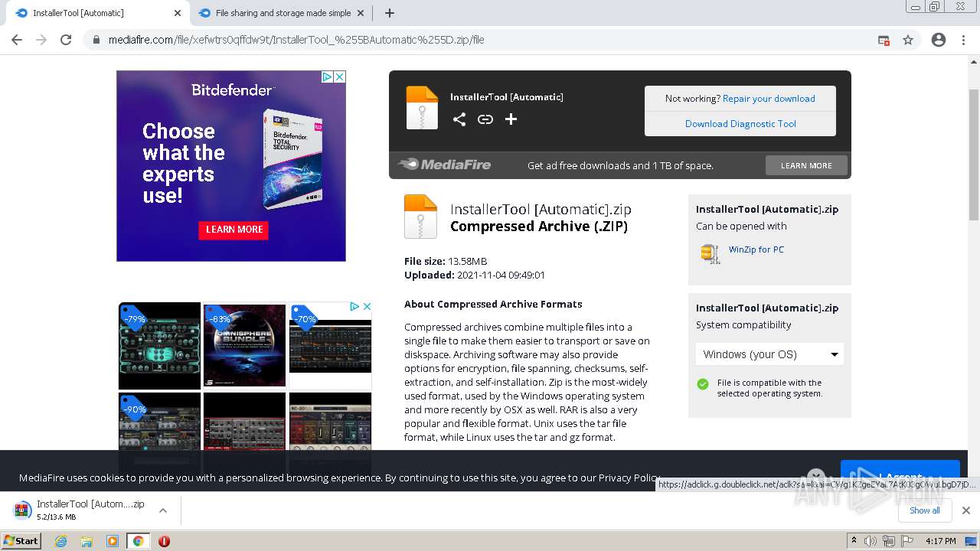Expand download item options chevron
Viewport: 980px width, 551px height.
point(162,510)
